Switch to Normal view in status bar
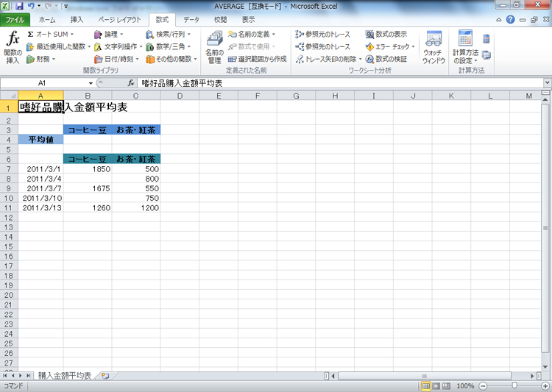Screen dimensions: 552x392 [425, 386]
